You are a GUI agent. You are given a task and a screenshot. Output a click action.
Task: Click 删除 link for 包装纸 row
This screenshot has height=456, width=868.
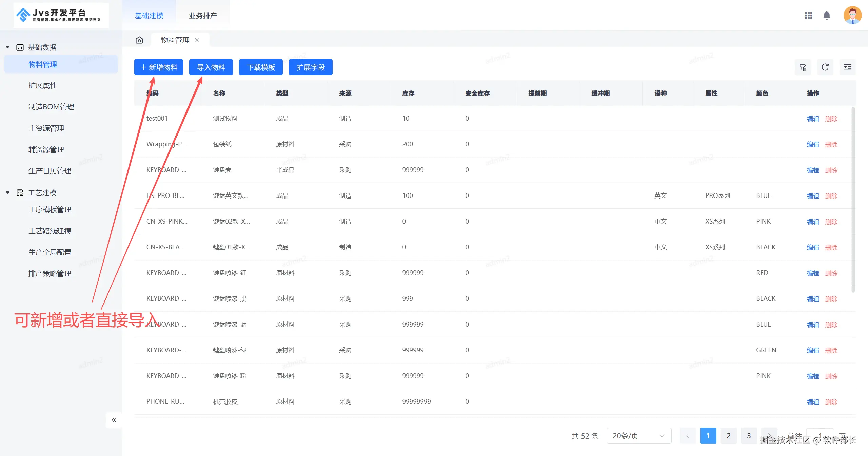pyautogui.click(x=831, y=144)
